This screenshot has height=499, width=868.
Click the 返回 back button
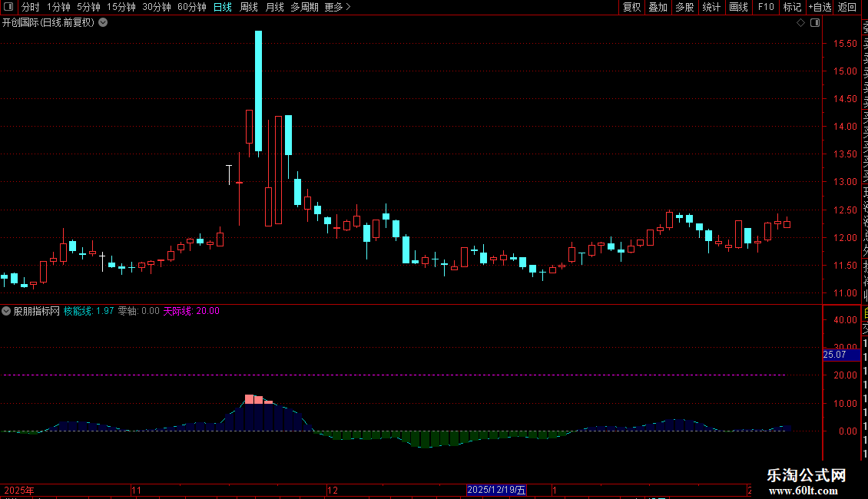(x=847, y=7)
